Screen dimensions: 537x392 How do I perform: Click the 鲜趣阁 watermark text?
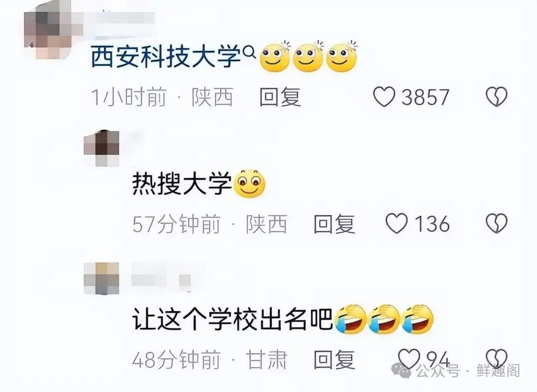pos(498,371)
